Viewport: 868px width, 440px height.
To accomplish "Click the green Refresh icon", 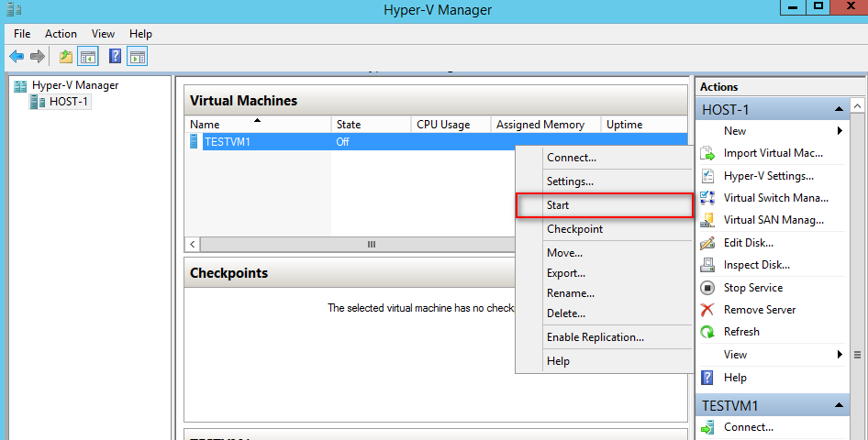I will (707, 332).
